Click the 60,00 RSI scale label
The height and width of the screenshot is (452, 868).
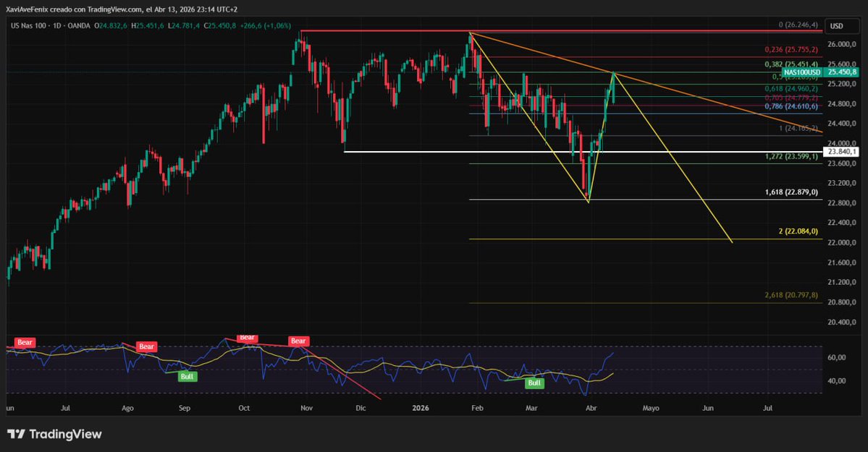pos(836,357)
